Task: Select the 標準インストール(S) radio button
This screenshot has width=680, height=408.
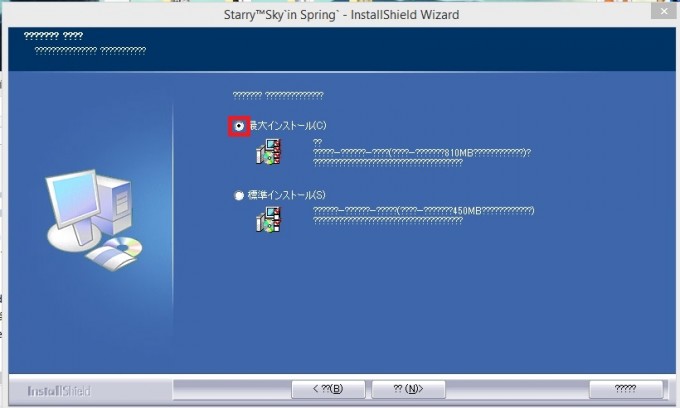Action: 239,196
